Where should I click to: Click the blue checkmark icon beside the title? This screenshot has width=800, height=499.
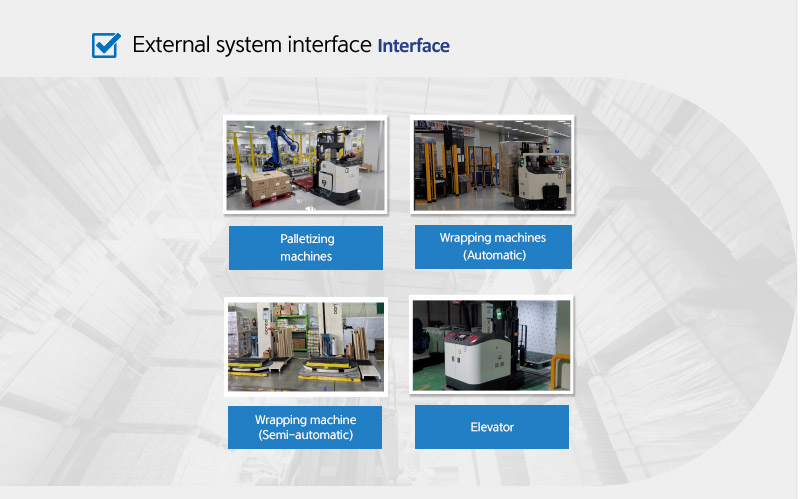106,45
